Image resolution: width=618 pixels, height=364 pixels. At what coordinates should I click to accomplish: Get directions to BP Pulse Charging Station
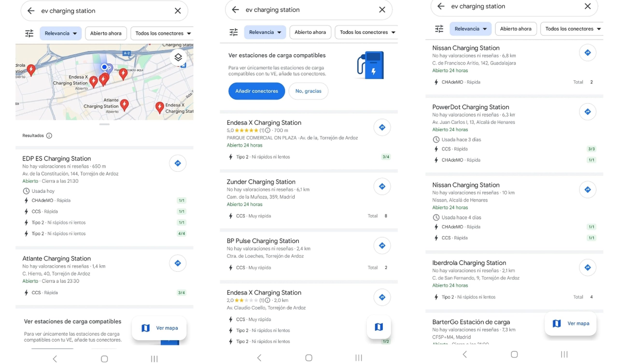click(x=382, y=245)
